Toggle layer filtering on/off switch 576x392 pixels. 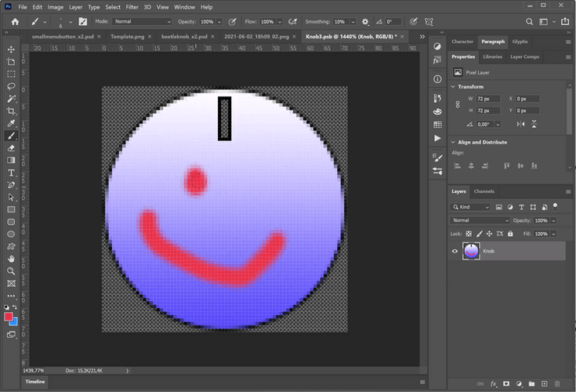[555, 206]
